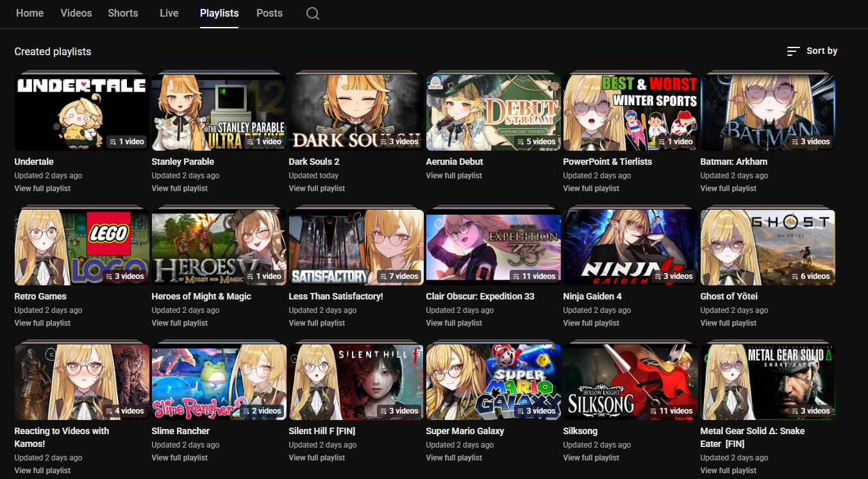868x479 pixels.
Task: View full playlist for Undertale
Action: pyautogui.click(x=42, y=189)
